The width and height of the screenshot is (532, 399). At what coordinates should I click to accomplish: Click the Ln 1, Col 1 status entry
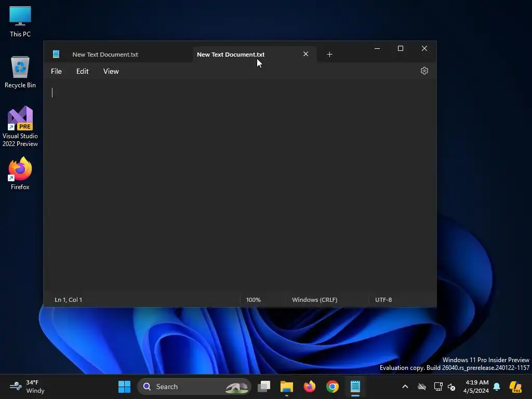pos(68,300)
